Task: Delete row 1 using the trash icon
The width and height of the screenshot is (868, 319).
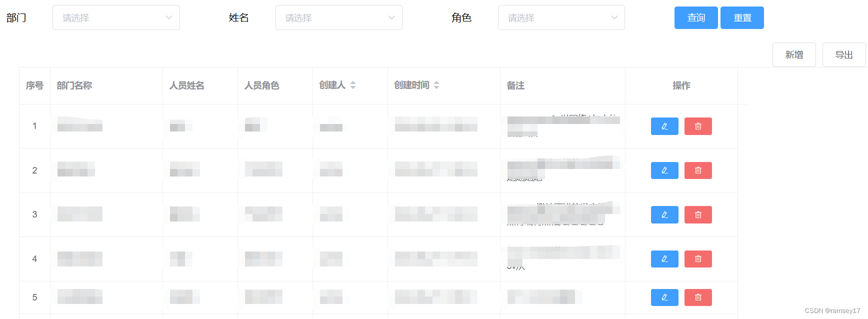Action: coord(698,126)
